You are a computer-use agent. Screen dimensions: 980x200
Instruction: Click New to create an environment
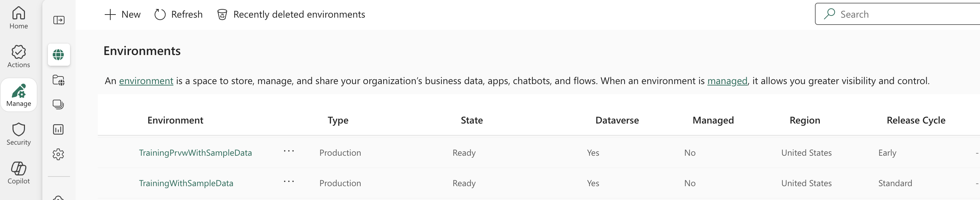[x=122, y=15]
